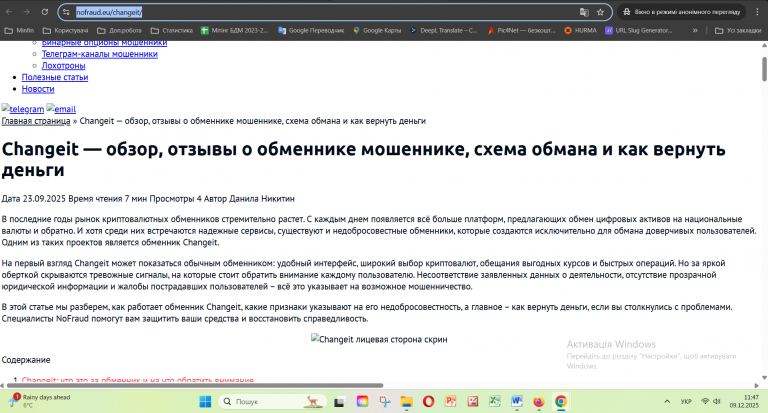Open DeepL Translate bookmark
The image size is (768, 413).
pyautogui.click(x=443, y=30)
